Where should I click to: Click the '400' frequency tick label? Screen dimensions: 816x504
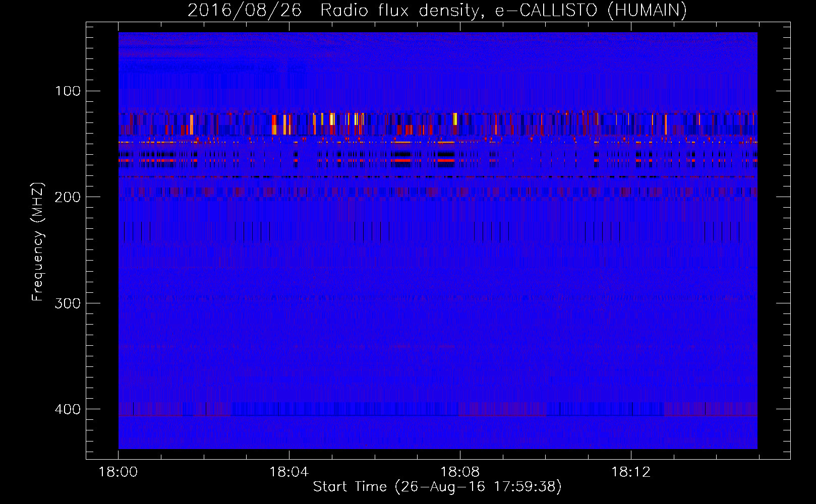(68, 409)
